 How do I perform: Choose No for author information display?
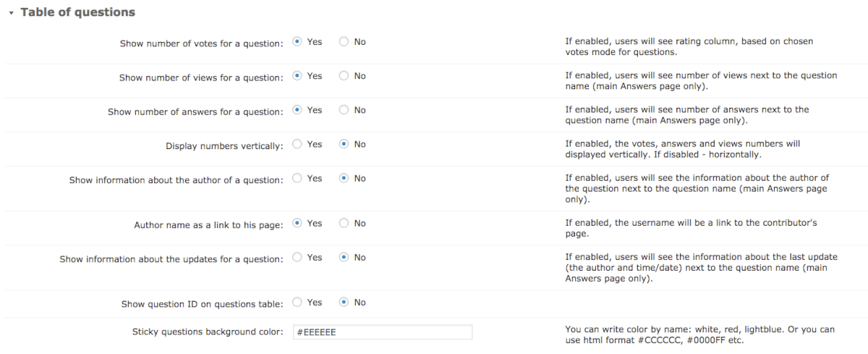click(344, 178)
